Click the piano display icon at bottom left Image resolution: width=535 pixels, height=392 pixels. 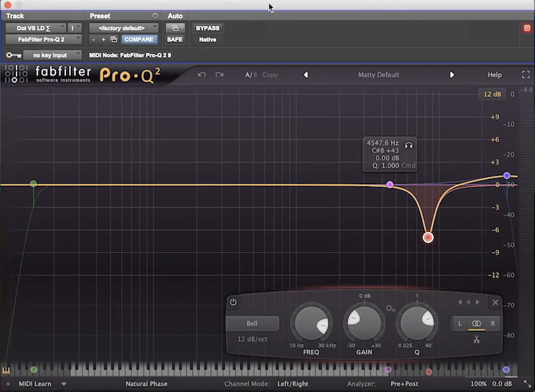coord(6,370)
